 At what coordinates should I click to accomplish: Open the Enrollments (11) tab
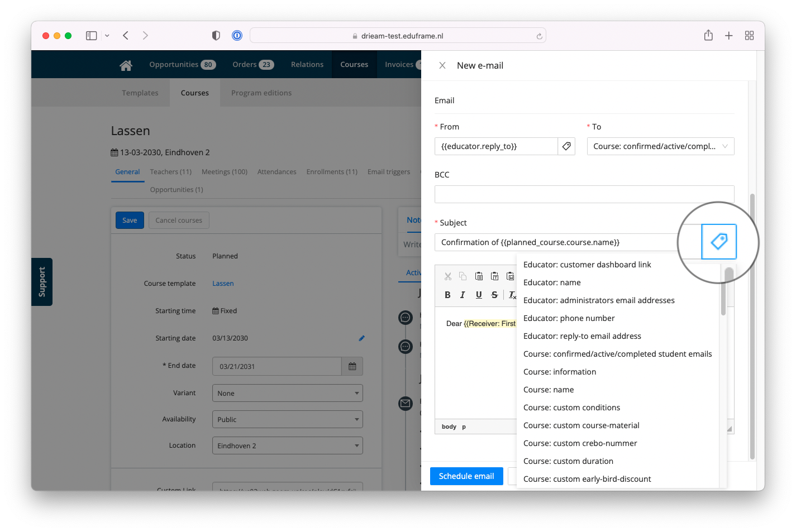[332, 172]
